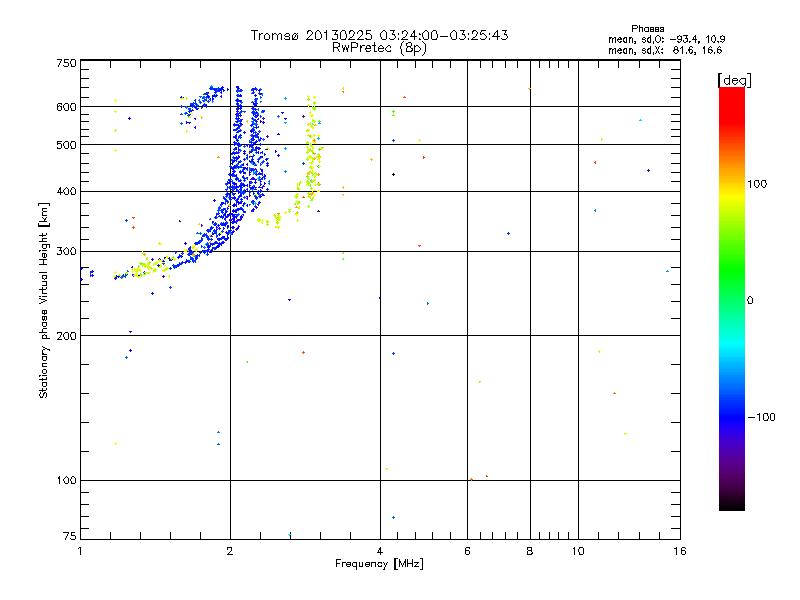Click the '[deg]' colorbar unit label

(734, 80)
